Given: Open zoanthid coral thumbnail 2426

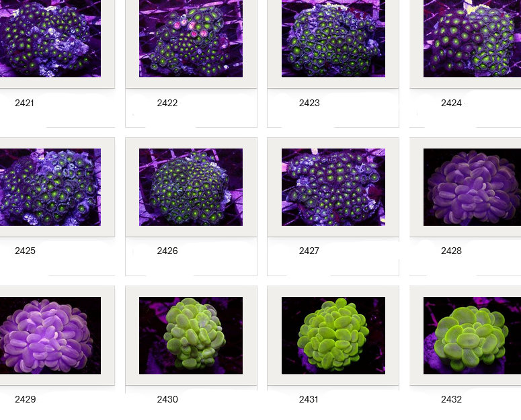Looking at the screenshot, I should pyautogui.click(x=191, y=187).
